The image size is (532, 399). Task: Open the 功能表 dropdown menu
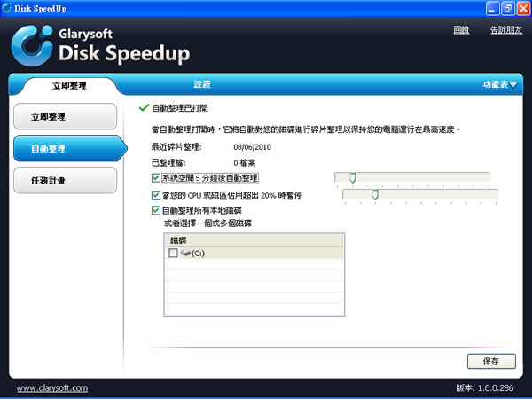point(500,84)
